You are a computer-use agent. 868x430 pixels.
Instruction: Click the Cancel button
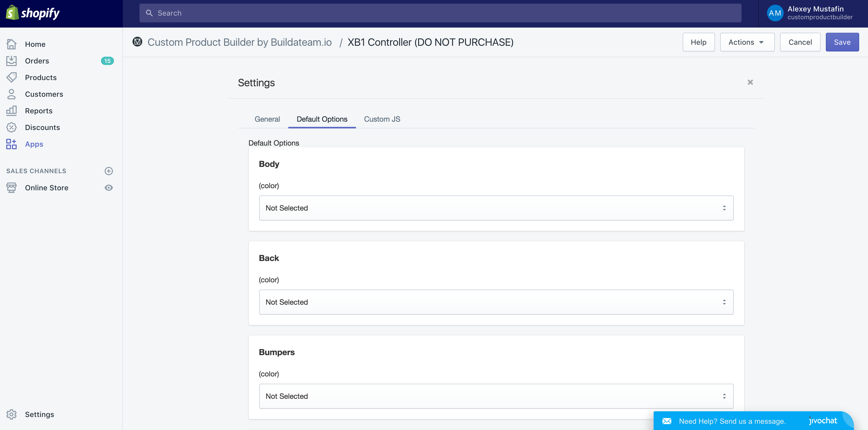coord(800,42)
